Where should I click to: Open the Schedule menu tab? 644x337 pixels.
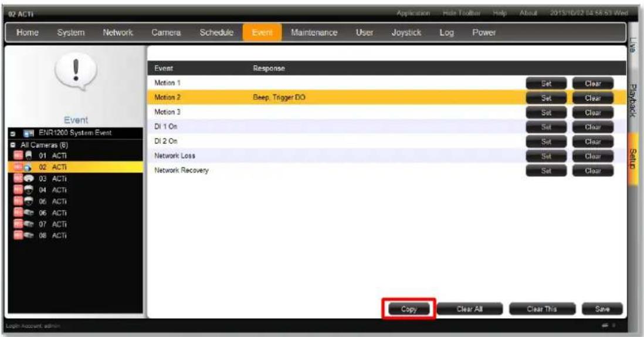tap(216, 32)
